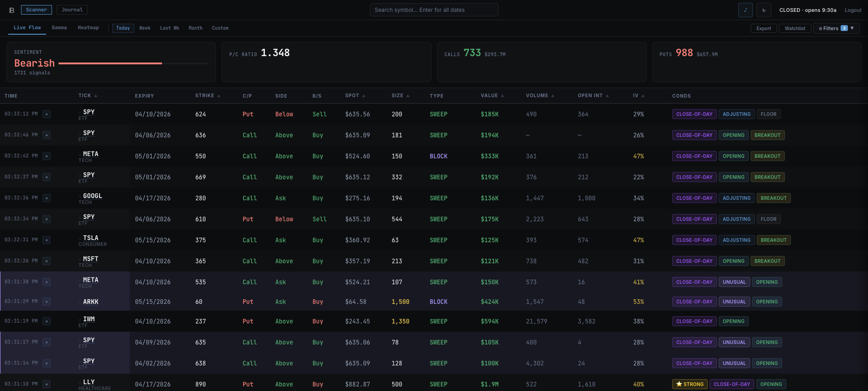Screen dimensions: 868x391
Task: Click the refresh data icon
Action: (764, 10)
